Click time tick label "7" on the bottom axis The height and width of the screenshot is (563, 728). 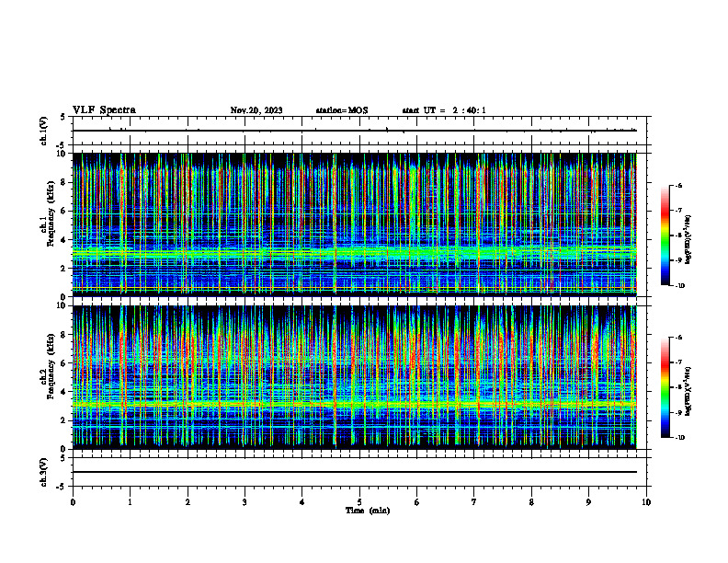pos(474,502)
